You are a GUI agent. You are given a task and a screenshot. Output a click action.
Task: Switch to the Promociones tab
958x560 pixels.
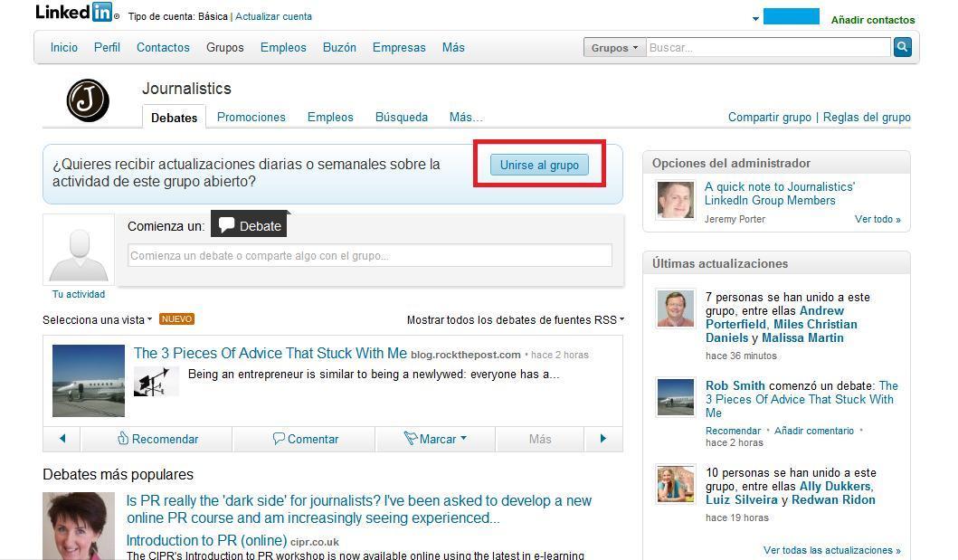pyautogui.click(x=251, y=117)
